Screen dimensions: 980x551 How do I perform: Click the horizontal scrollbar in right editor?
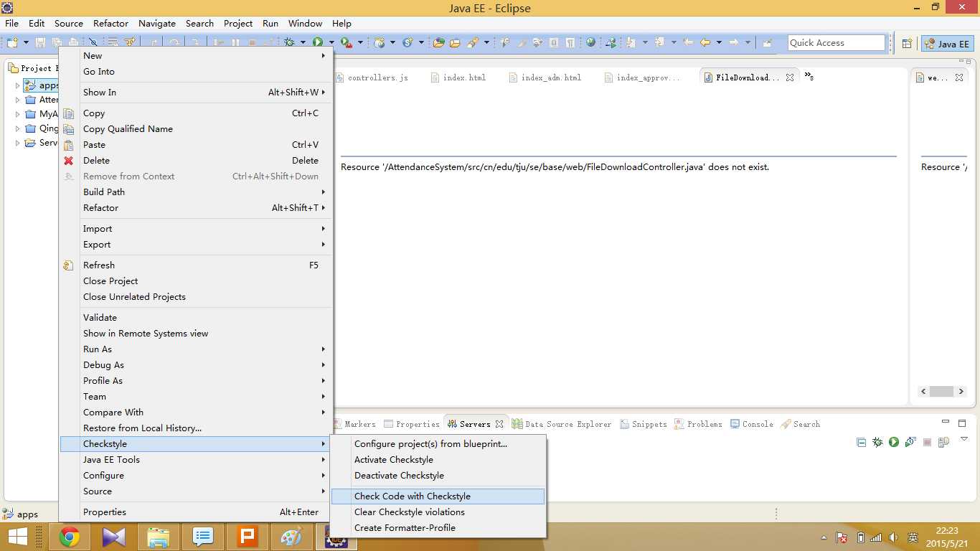[x=941, y=391]
